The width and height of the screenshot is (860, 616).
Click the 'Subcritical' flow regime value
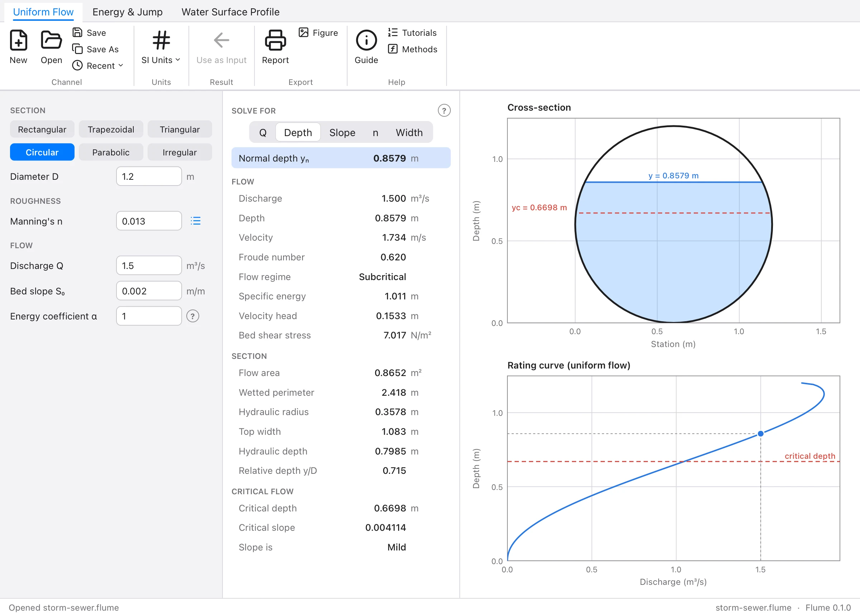click(382, 277)
